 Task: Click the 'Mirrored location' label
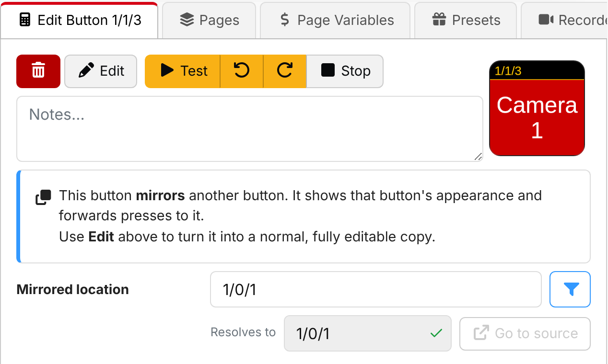coord(73,289)
